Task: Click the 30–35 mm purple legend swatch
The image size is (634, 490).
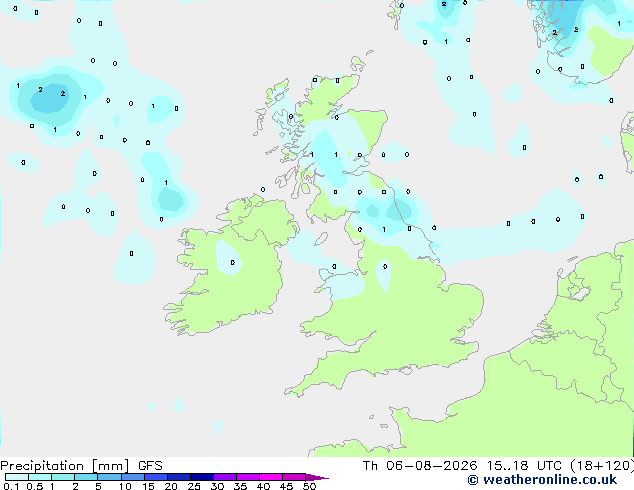Action: (x=225, y=477)
